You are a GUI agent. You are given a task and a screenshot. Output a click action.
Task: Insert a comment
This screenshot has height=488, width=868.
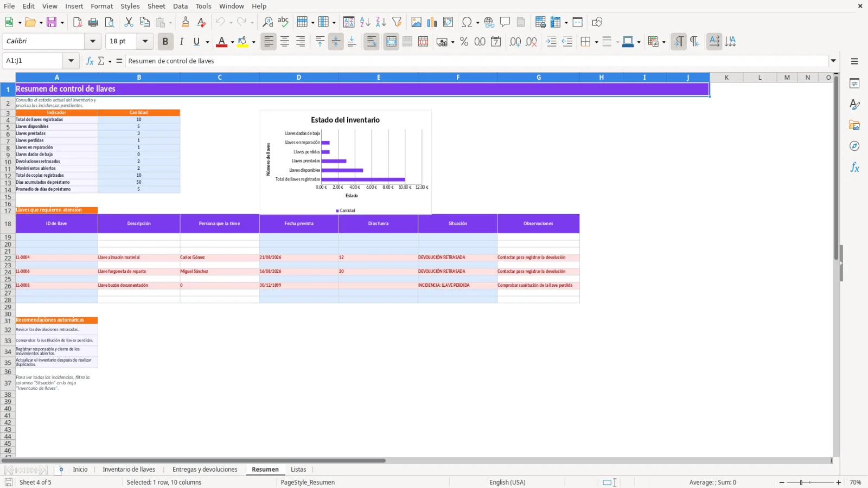click(505, 22)
